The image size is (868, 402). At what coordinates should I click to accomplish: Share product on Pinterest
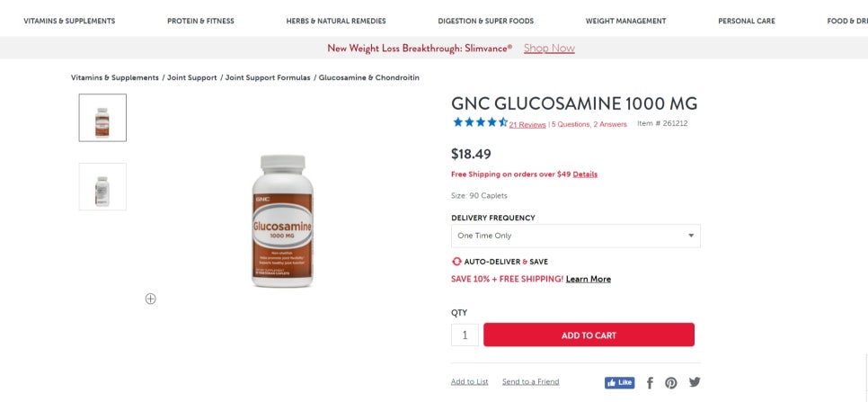tap(671, 382)
